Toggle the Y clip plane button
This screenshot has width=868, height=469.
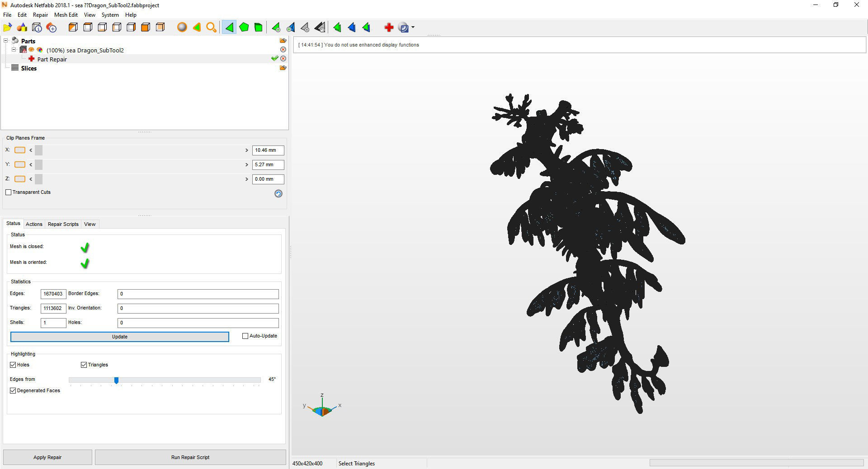point(20,164)
